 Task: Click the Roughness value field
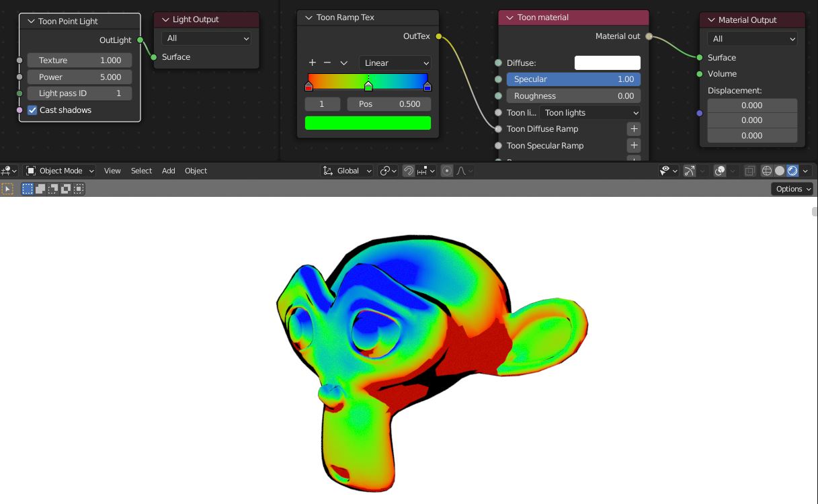coord(573,96)
